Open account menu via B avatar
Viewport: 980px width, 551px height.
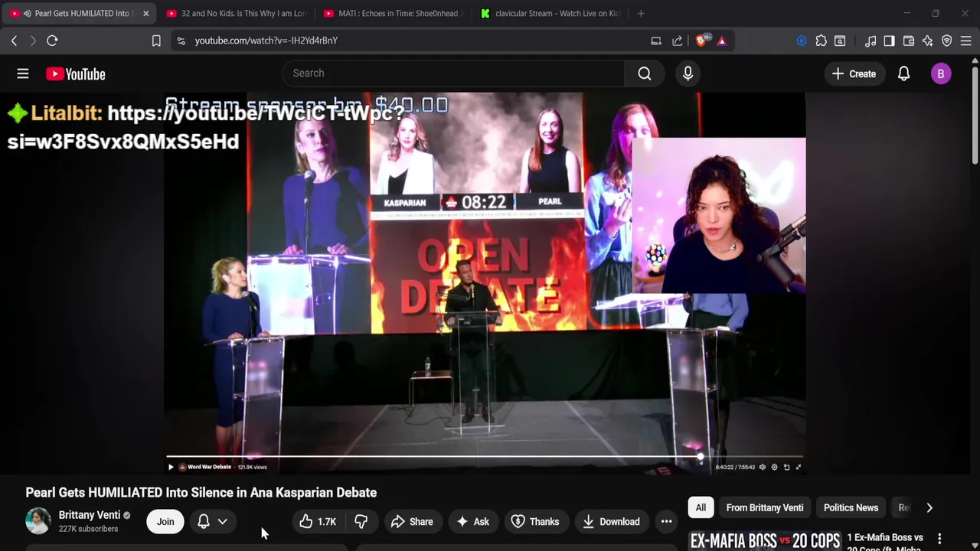[941, 73]
